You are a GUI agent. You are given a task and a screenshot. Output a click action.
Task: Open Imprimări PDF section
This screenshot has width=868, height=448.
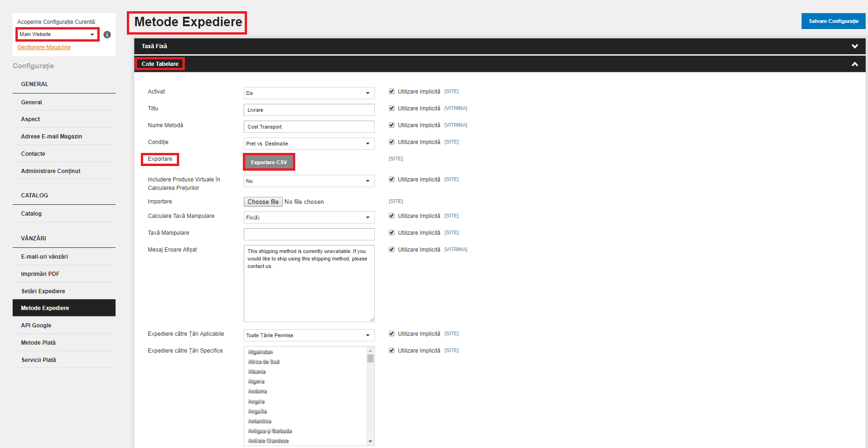pyautogui.click(x=64, y=274)
